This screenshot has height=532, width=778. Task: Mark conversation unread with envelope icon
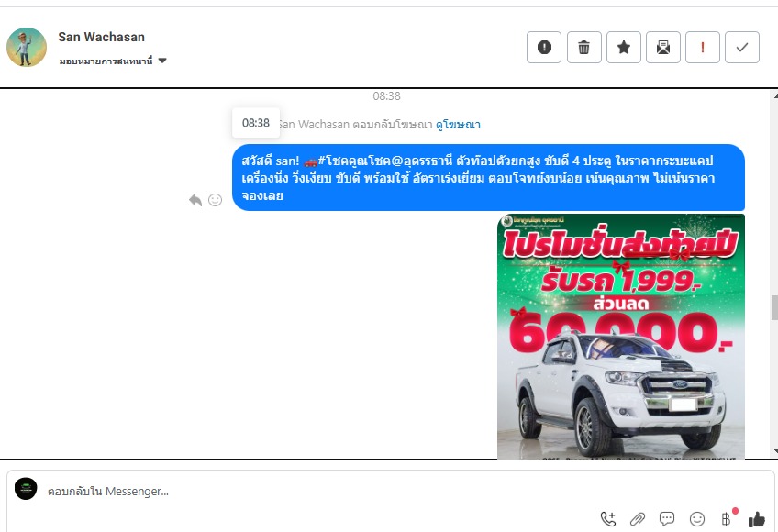663,47
